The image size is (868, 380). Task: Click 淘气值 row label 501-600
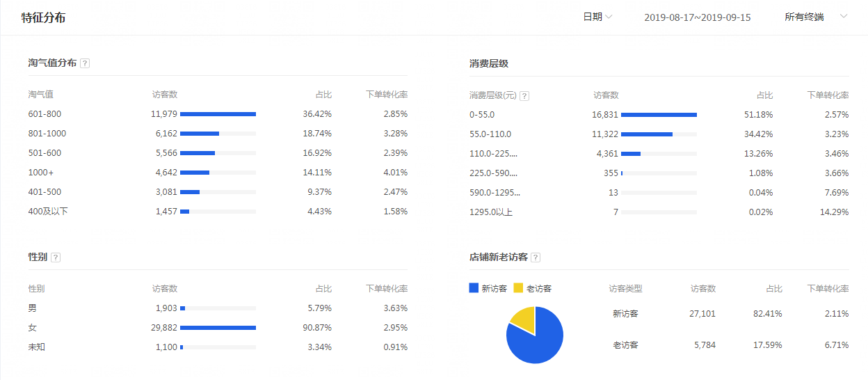pos(45,153)
